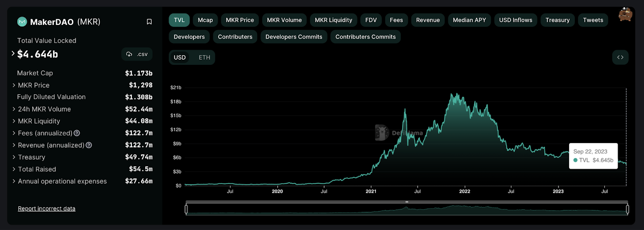Click the left range slider handle

pos(186,209)
